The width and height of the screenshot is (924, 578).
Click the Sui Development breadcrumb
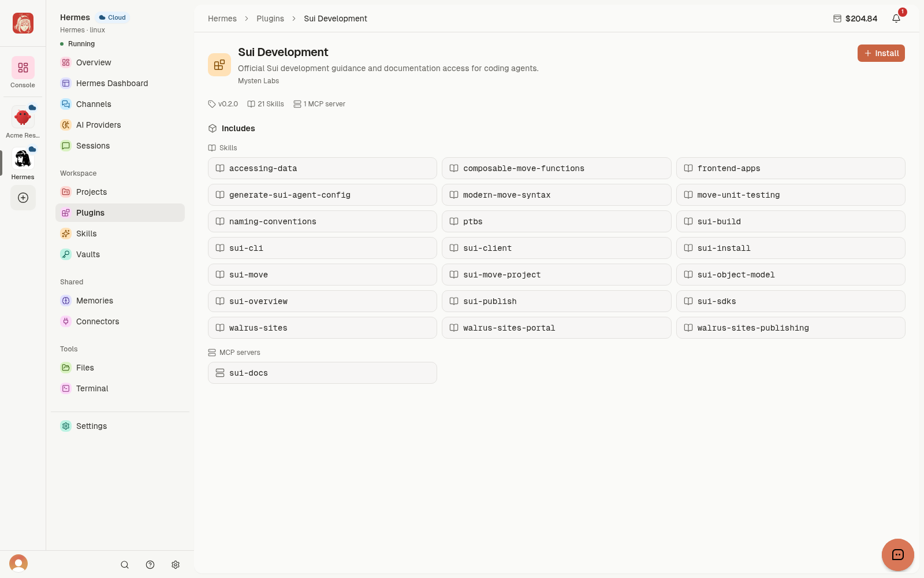[x=336, y=18]
